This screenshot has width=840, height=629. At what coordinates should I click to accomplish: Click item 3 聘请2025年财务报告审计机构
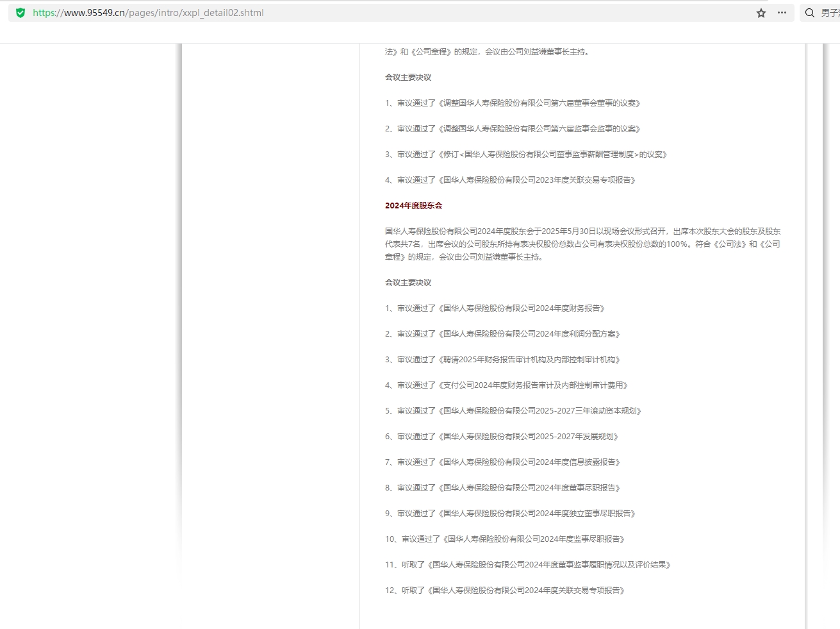502,360
